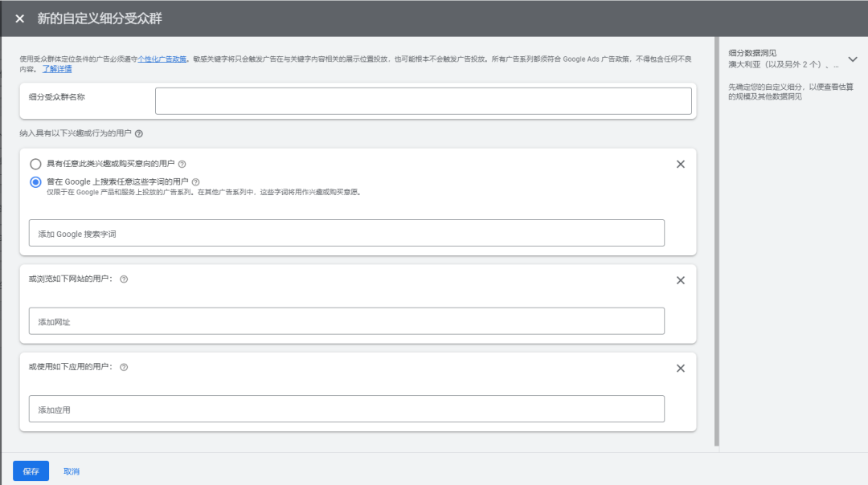The height and width of the screenshot is (485, 868).
Task: Remove the 使用如下应用 section
Action: 681,369
